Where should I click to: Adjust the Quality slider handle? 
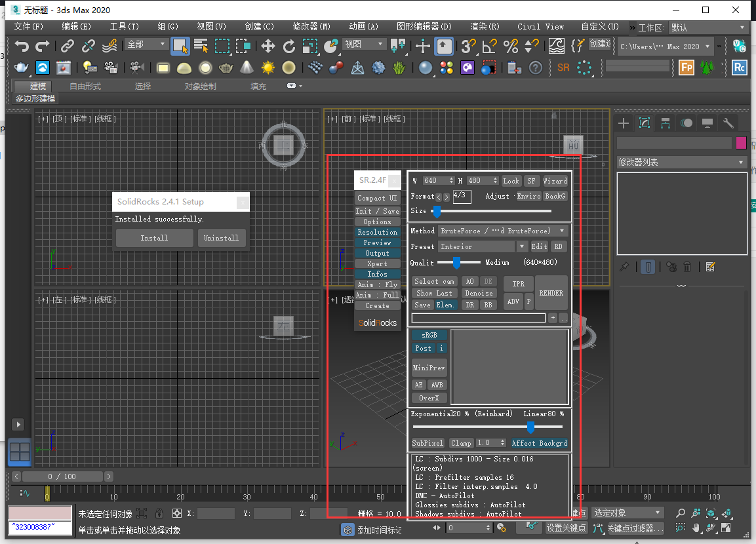click(x=456, y=263)
